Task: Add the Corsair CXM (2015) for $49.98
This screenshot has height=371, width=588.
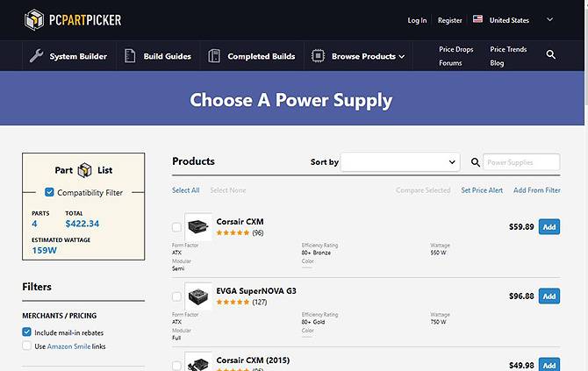Action: [x=549, y=365]
